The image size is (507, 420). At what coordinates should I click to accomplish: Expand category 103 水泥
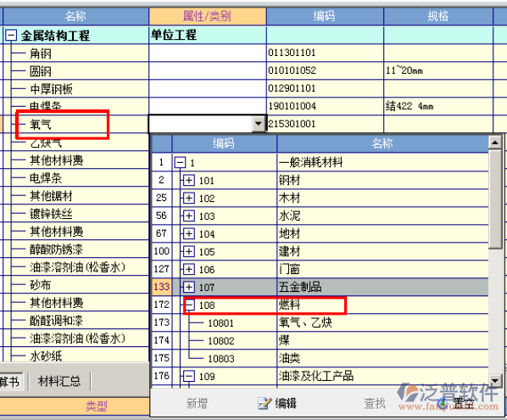point(188,216)
